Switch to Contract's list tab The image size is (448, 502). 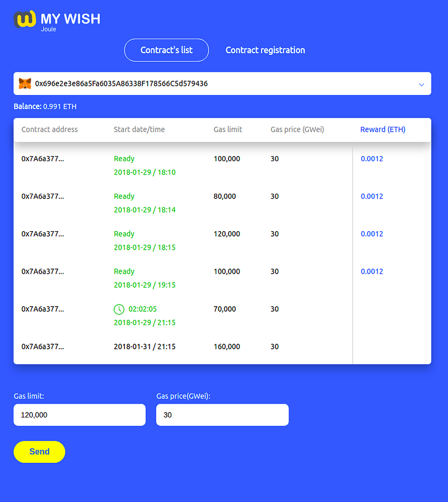166,50
